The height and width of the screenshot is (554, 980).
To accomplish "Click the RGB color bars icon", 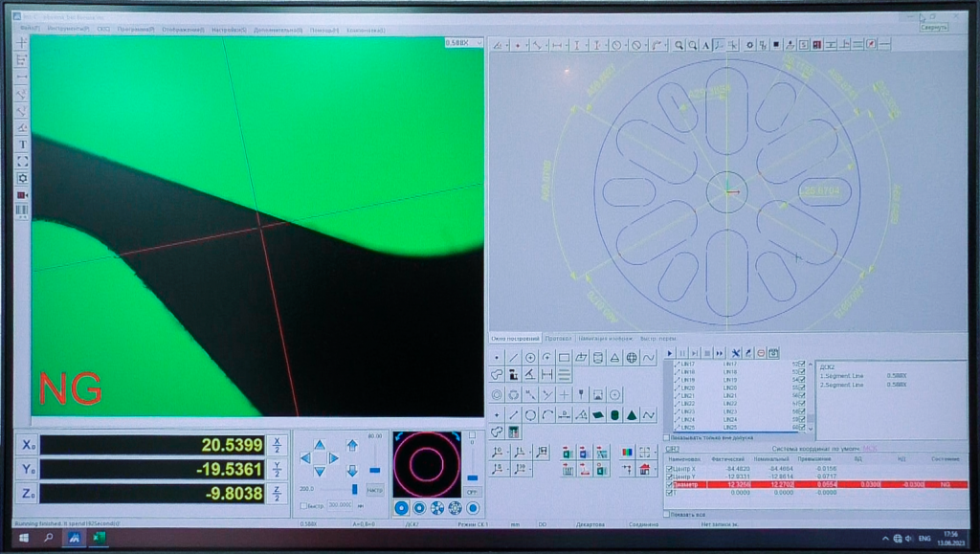I will point(628,453).
